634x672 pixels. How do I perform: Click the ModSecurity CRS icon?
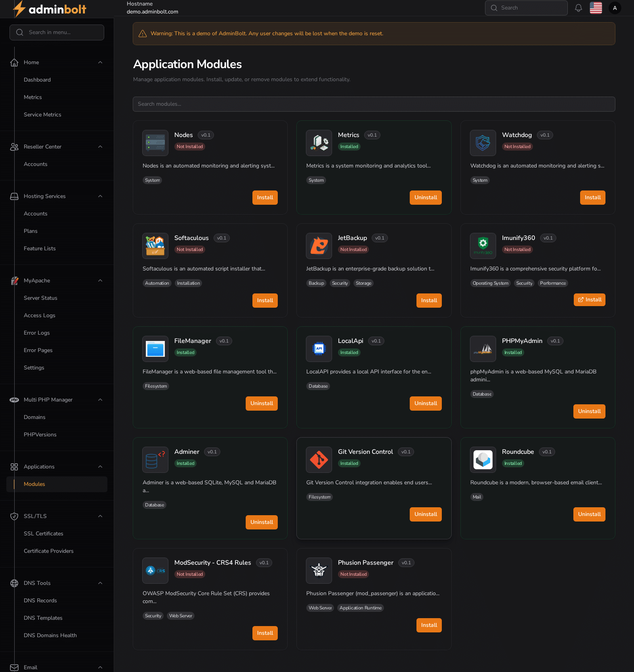[x=155, y=571]
